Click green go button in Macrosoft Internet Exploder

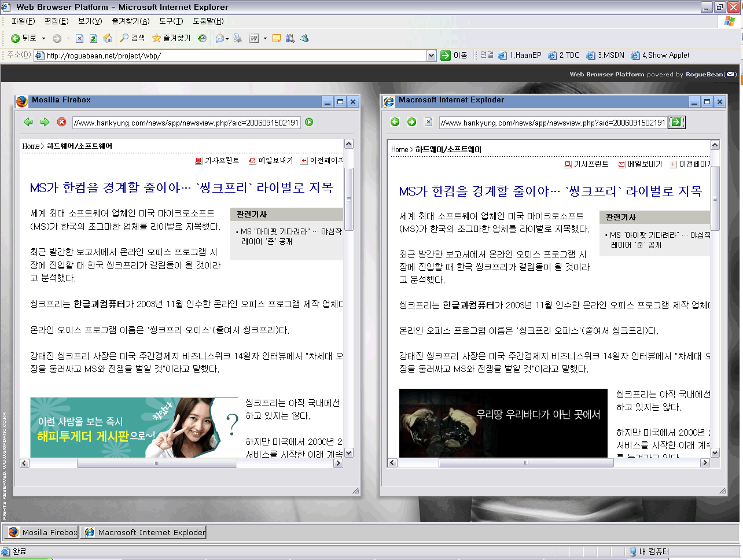(x=676, y=122)
